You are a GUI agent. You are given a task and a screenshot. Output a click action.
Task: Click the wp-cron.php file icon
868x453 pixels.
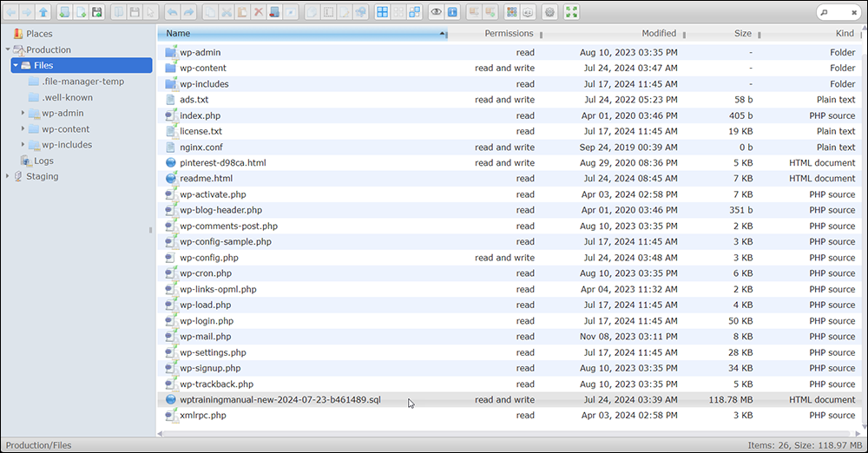click(170, 273)
